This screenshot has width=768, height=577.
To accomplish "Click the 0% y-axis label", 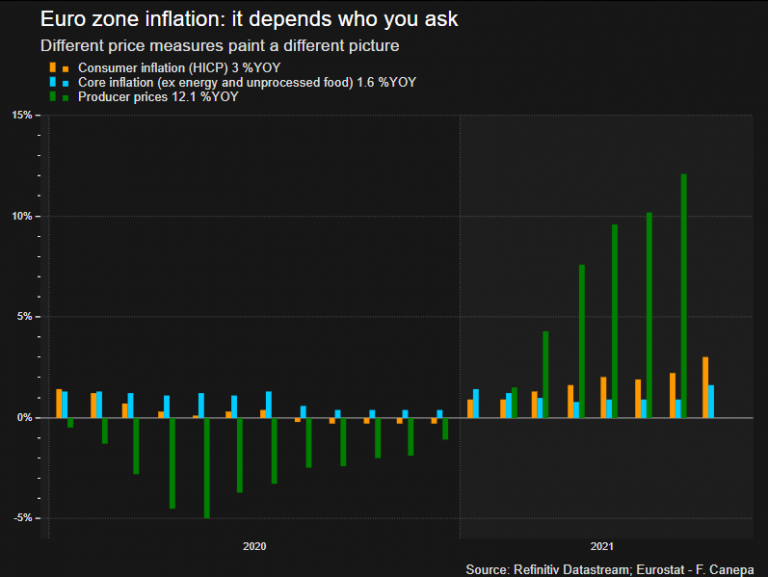I will click(24, 417).
